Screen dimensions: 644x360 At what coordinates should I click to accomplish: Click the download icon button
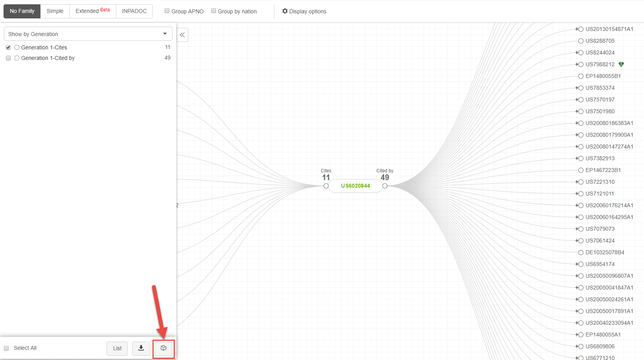[141, 348]
